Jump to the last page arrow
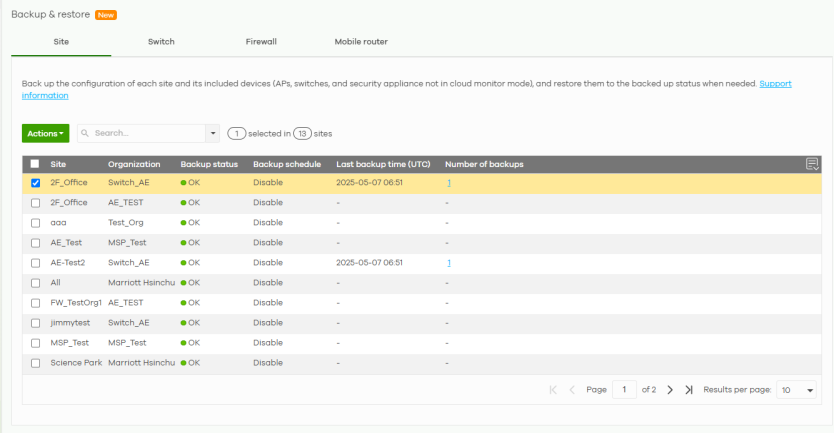The width and height of the screenshot is (834, 433). click(x=689, y=390)
